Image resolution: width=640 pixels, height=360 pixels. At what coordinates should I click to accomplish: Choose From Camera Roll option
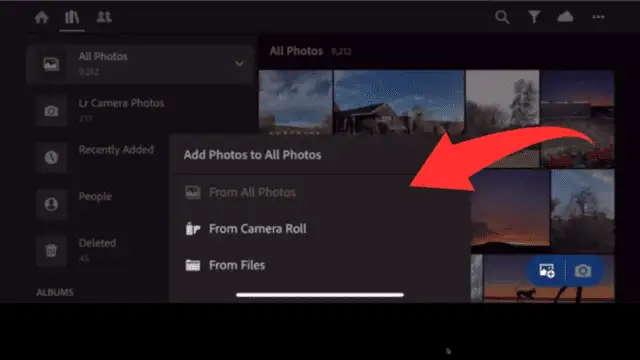320,229
